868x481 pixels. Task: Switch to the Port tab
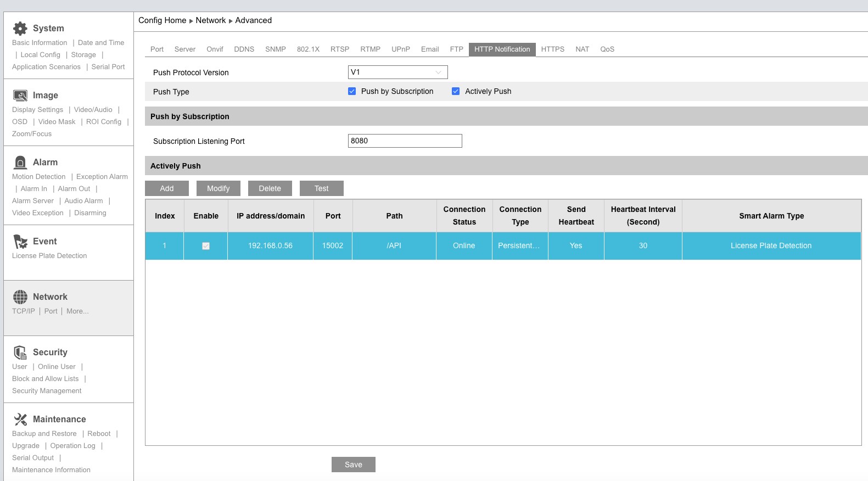[157, 49]
